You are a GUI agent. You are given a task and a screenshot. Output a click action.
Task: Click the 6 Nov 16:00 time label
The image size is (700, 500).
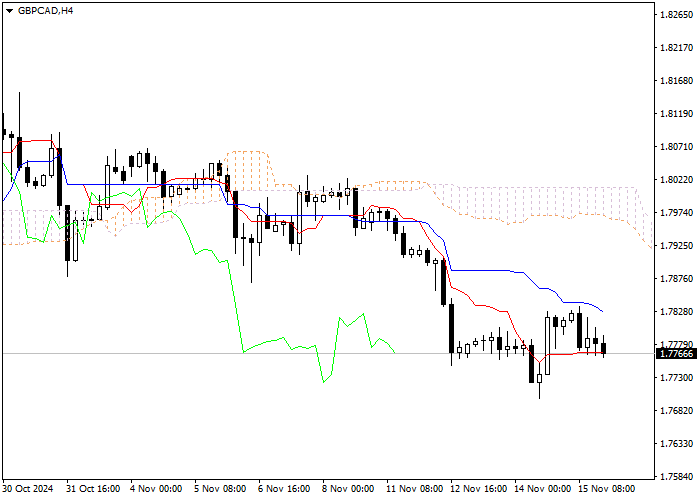click(284, 489)
